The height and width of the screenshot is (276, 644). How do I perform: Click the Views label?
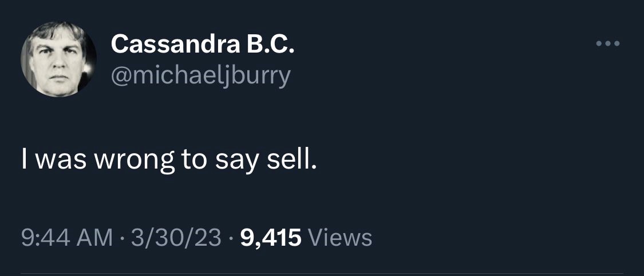[x=340, y=237]
